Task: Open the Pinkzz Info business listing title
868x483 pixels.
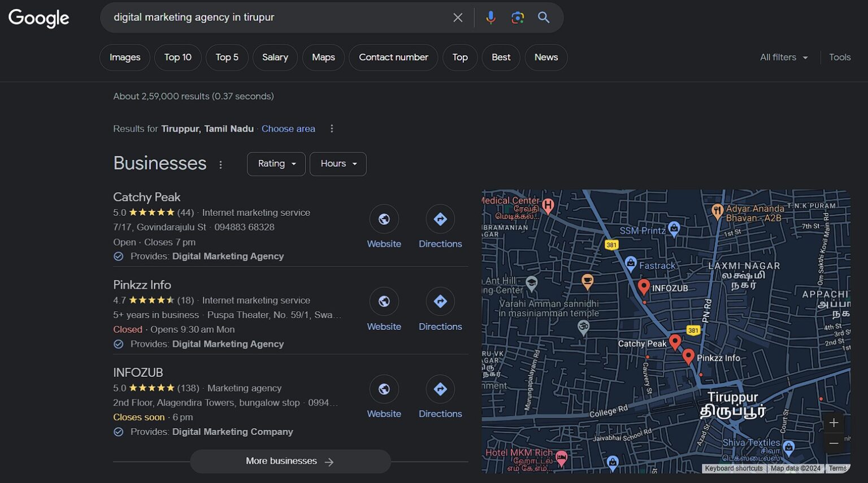Action: tap(142, 285)
